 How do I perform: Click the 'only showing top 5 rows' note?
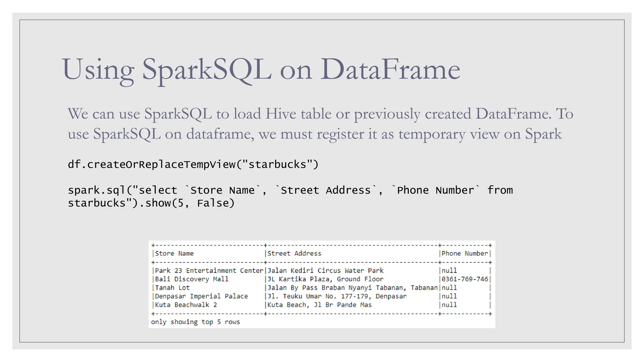tap(195, 322)
